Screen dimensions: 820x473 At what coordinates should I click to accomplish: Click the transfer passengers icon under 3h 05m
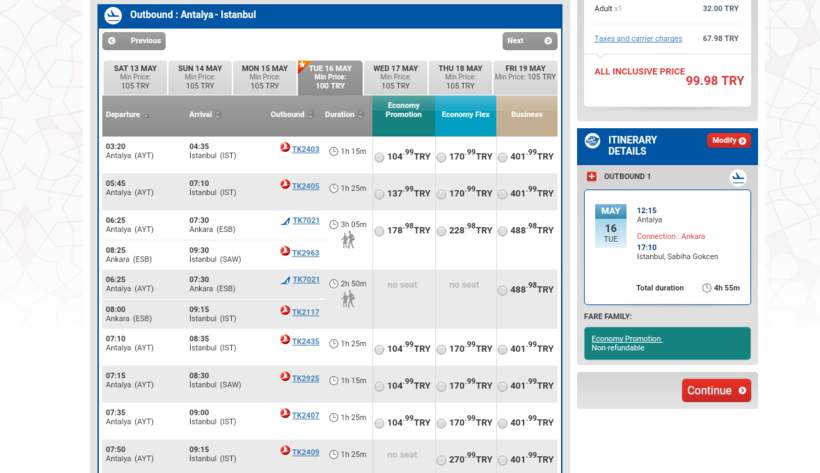pos(348,240)
